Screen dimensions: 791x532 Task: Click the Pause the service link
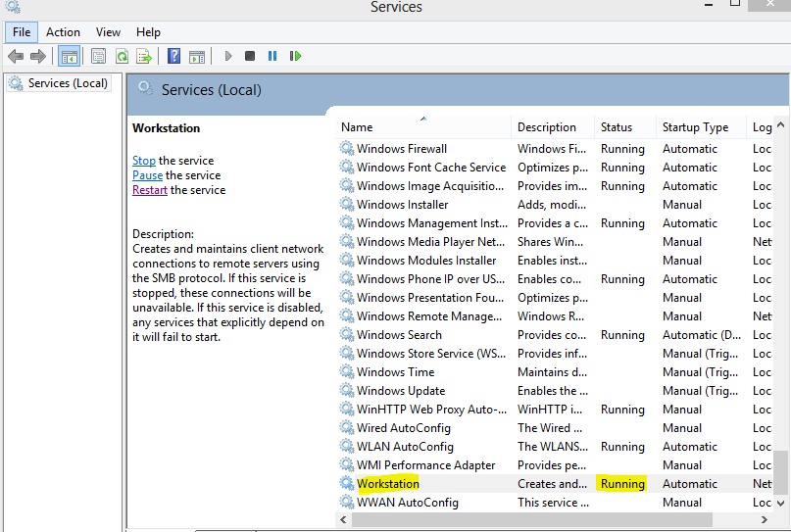point(147,175)
